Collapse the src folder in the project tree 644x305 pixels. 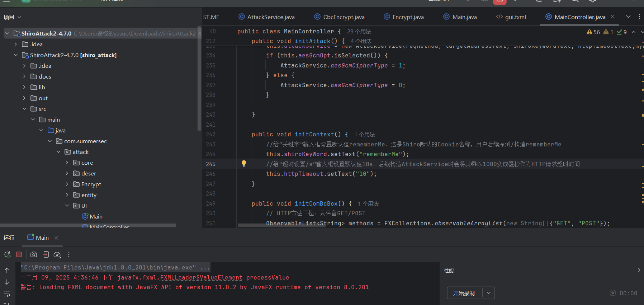24,109
